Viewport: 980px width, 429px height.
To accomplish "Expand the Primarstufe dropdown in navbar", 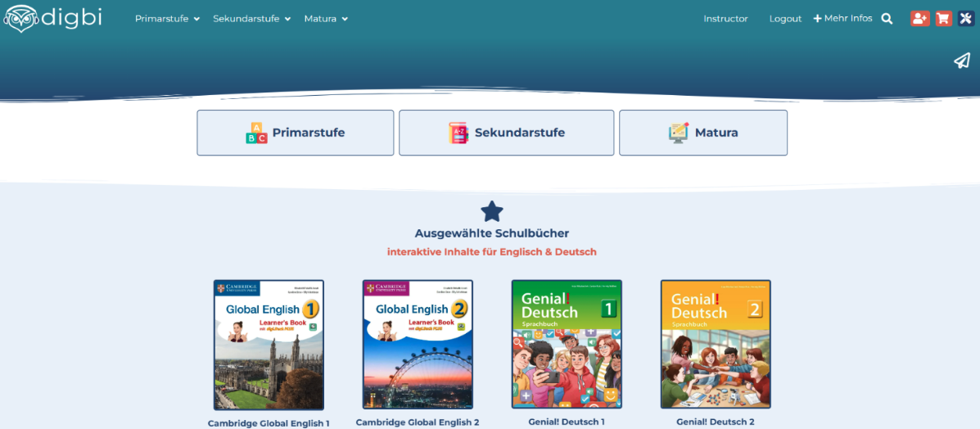I will coord(167,19).
